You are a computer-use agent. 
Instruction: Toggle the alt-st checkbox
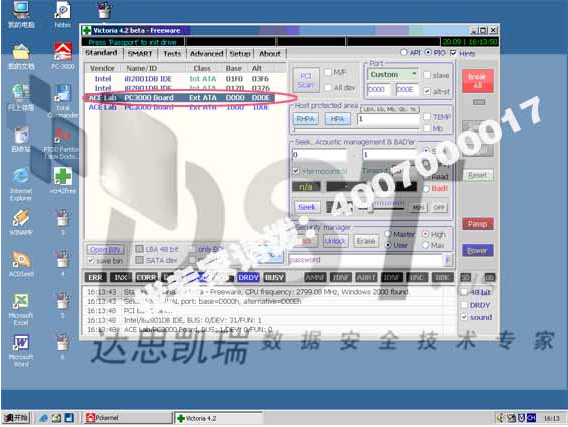click(427, 91)
